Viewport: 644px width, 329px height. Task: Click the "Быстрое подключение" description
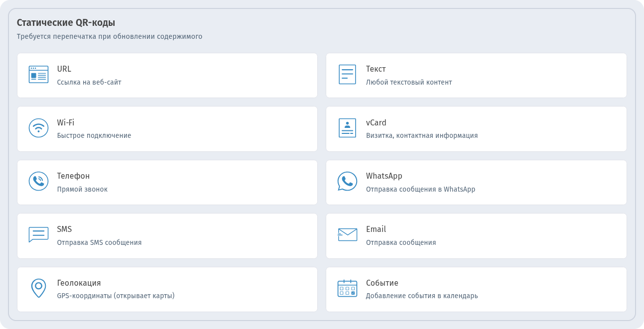click(94, 135)
